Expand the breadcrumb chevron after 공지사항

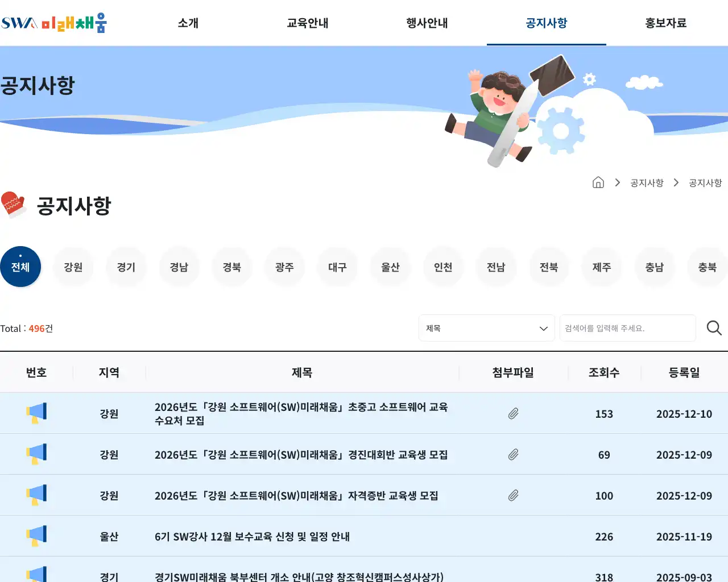click(x=676, y=182)
